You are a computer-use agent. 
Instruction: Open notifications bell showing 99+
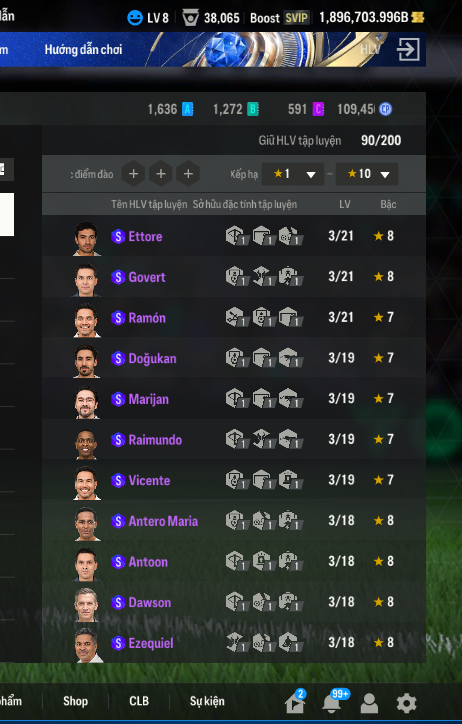[332, 704]
